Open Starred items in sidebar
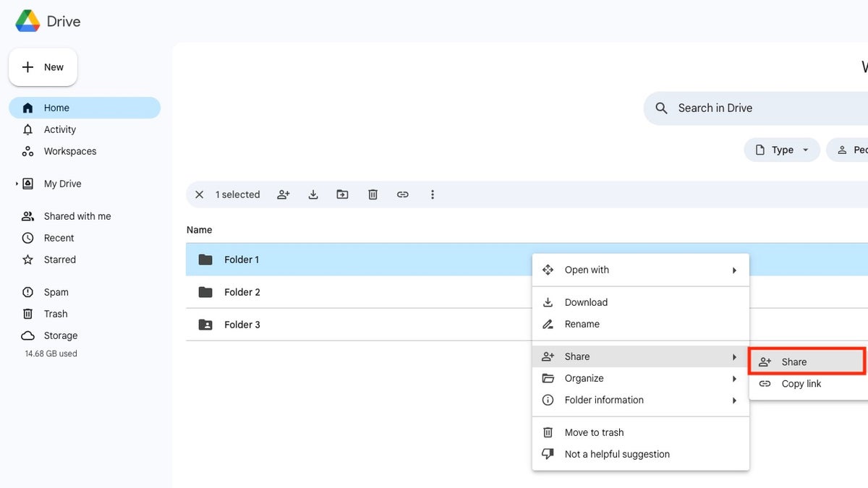 tap(59, 260)
